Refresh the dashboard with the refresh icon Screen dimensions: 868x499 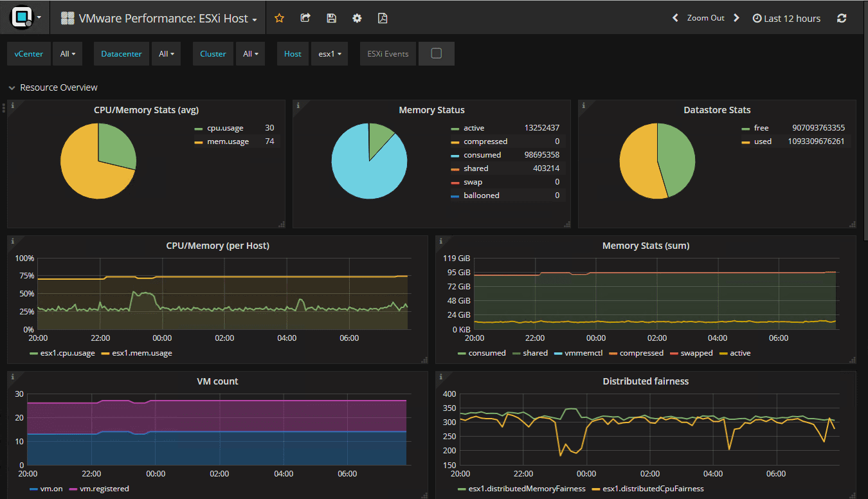point(842,17)
